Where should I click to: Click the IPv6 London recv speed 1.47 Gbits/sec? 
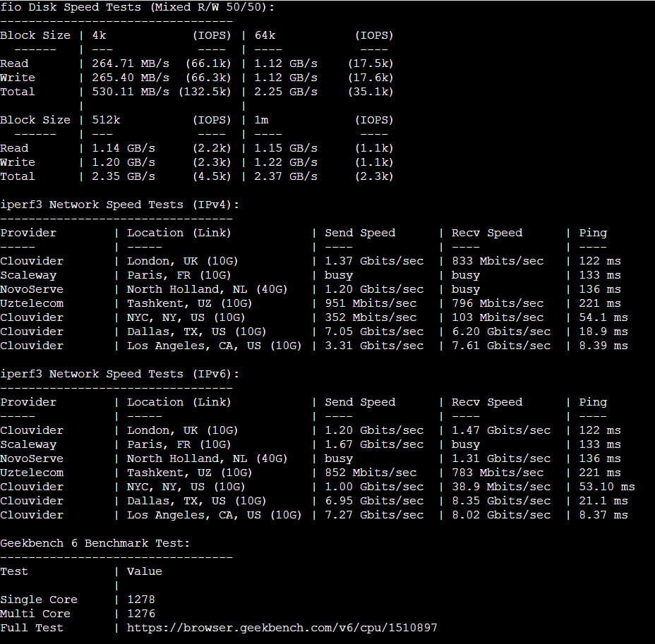(x=501, y=430)
